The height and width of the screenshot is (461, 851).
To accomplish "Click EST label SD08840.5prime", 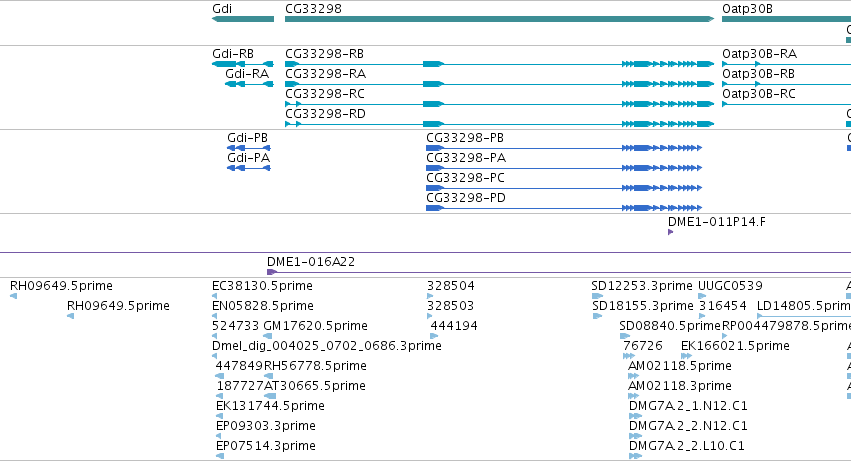I will click(x=670, y=326).
